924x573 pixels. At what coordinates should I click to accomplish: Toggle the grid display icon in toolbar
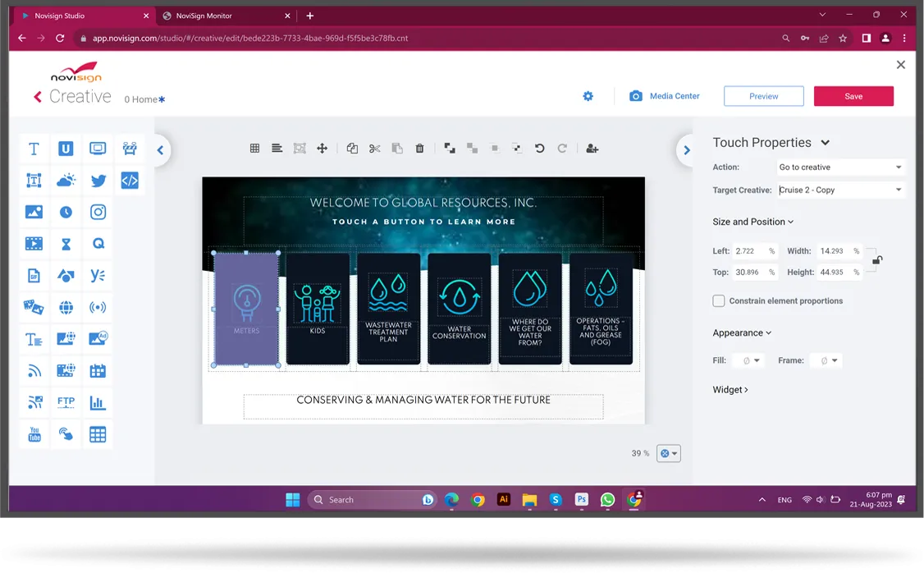coord(254,149)
